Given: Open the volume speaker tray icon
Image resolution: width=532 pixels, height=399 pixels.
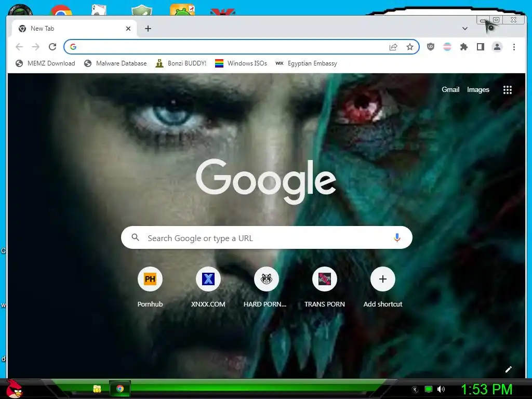Looking at the screenshot, I should (441, 389).
